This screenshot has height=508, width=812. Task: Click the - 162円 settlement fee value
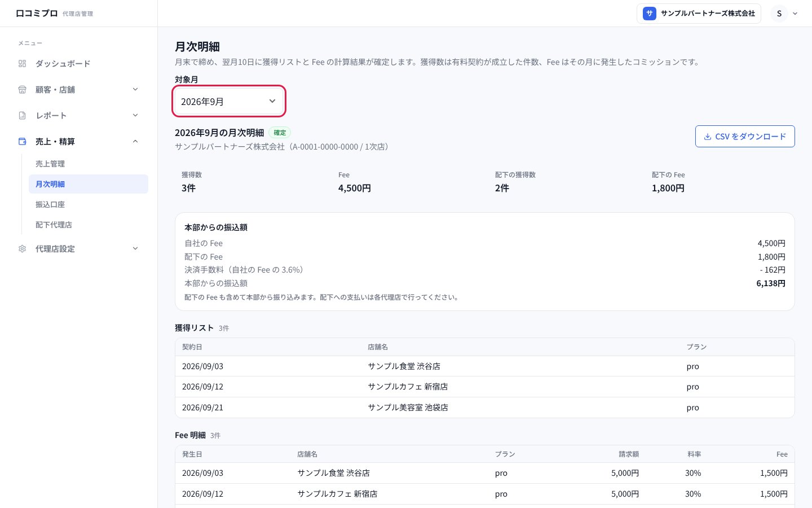773,270
